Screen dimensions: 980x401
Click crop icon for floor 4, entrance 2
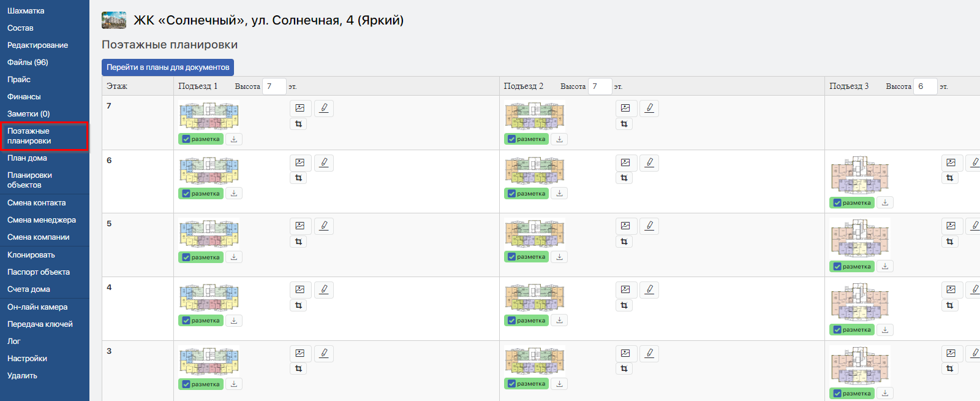(624, 305)
